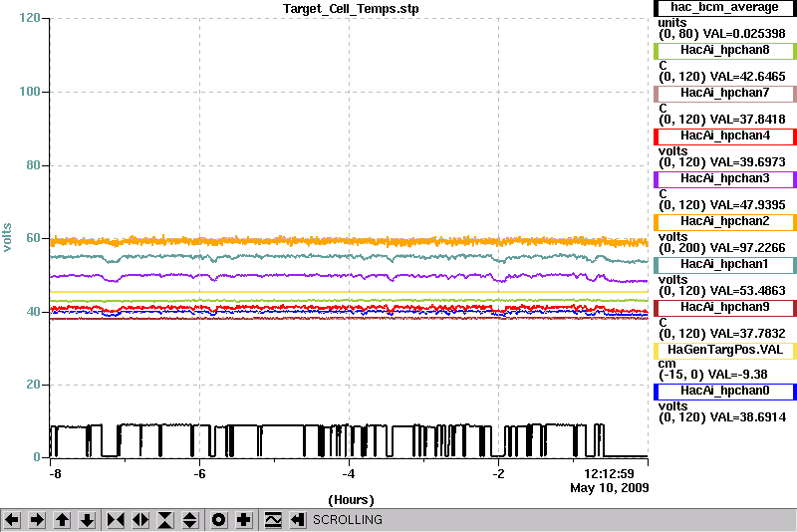The image size is (797, 532).
Task: Click the VAL=47.9395 reading
Action: point(748,205)
